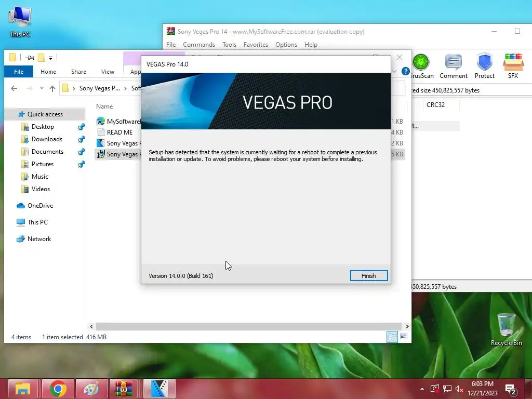This screenshot has width=532, height=399.
Task: Select the READ ME file
Action: [115, 132]
